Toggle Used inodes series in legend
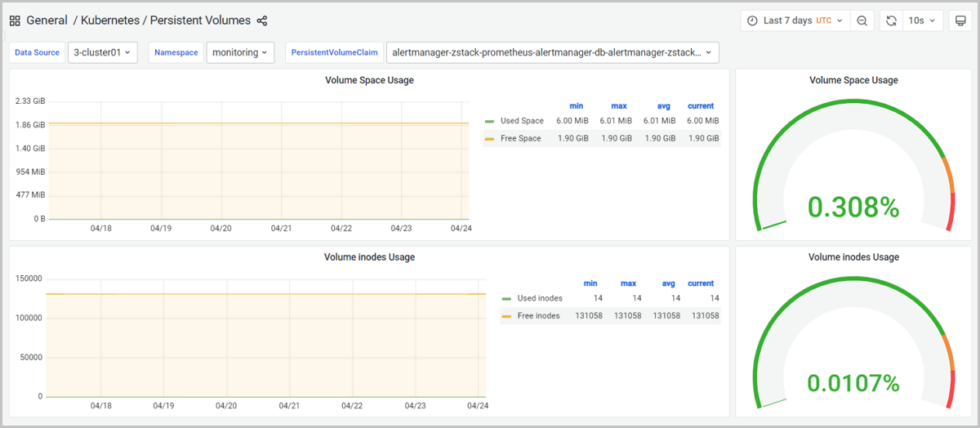 [540, 298]
